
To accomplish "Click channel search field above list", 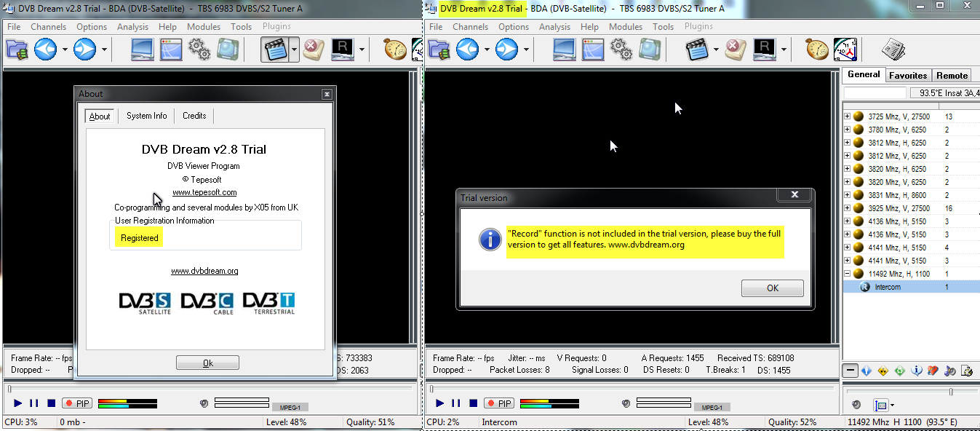I will (x=875, y=93).
